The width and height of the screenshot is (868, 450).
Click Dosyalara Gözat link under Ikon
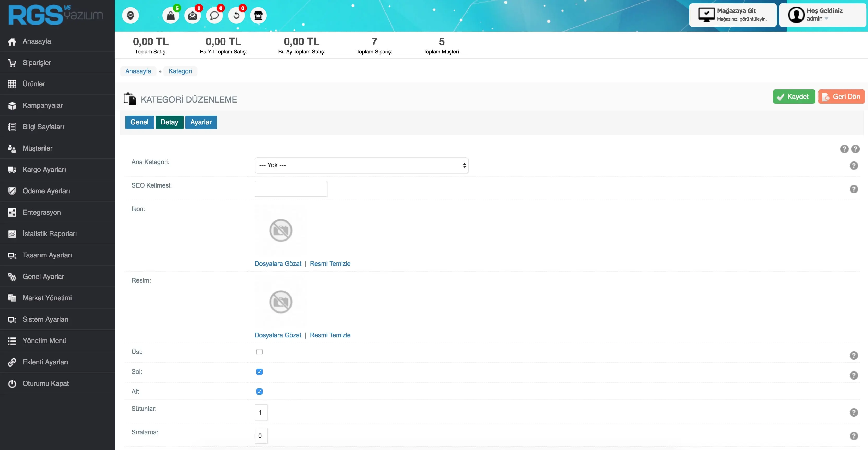click(x=278, y=263)
